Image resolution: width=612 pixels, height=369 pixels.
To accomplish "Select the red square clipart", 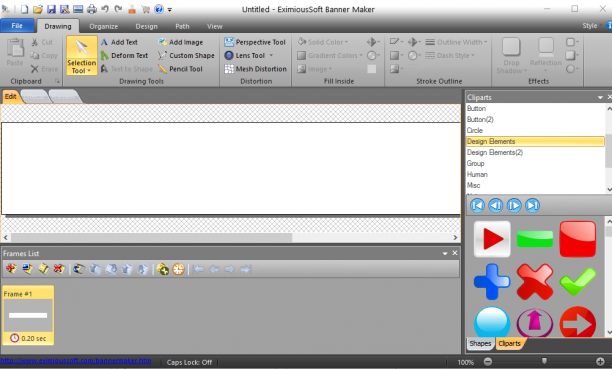I will (578, 239).
